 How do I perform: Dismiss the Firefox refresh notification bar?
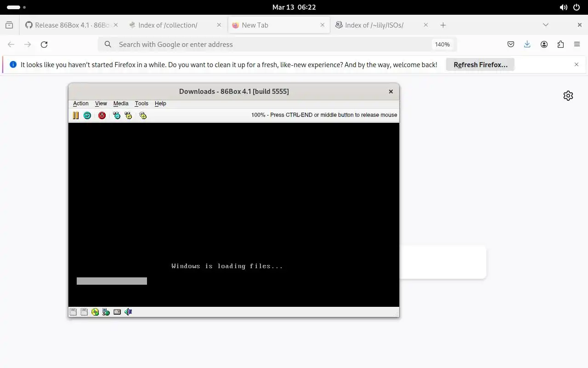(x=577, y=65)
